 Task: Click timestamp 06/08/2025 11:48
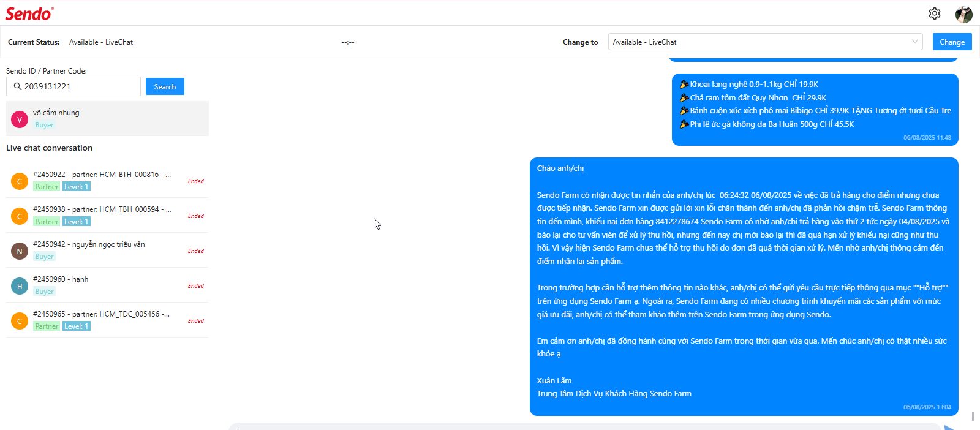(927, 138)
